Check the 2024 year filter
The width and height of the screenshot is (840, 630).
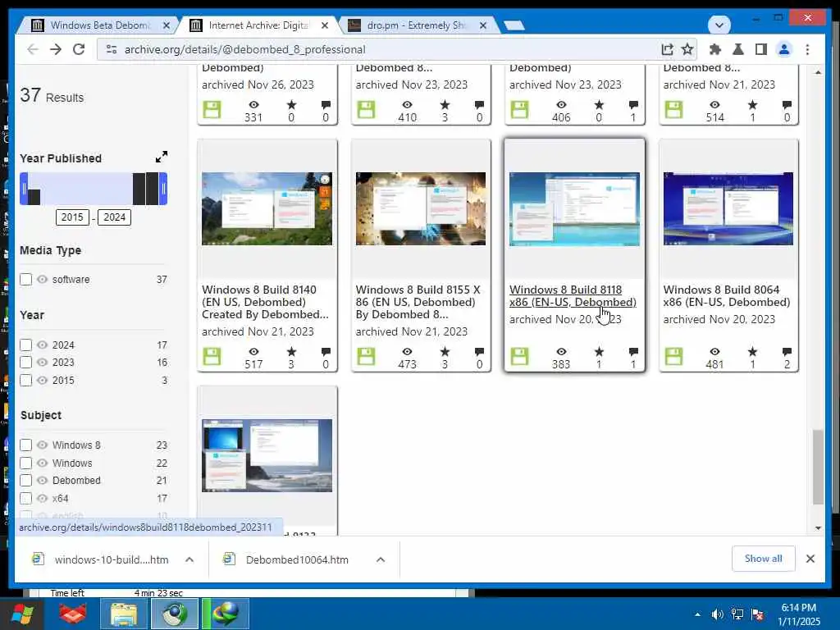(25, 345)
